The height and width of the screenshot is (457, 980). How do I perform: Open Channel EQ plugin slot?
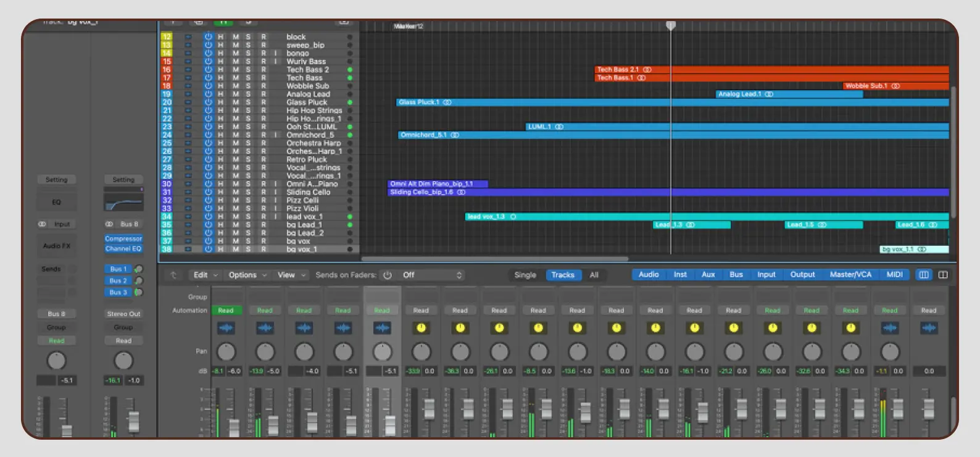tap(123, 249)
